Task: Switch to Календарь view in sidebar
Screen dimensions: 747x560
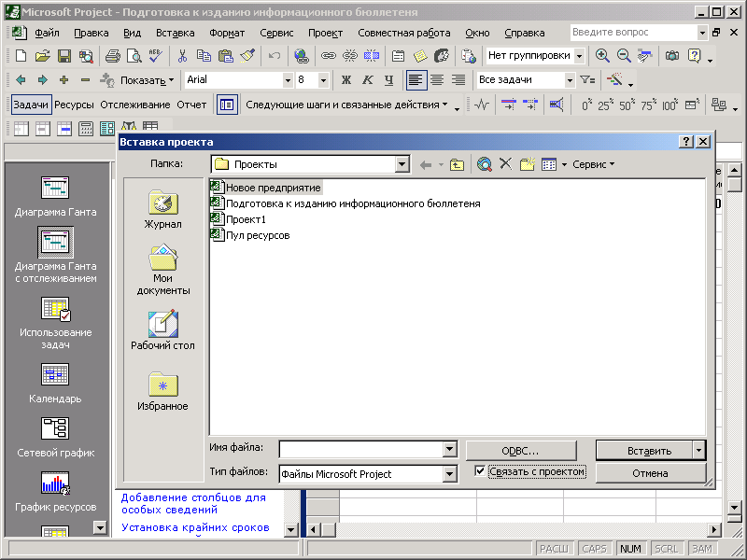Action: [55, 384]
